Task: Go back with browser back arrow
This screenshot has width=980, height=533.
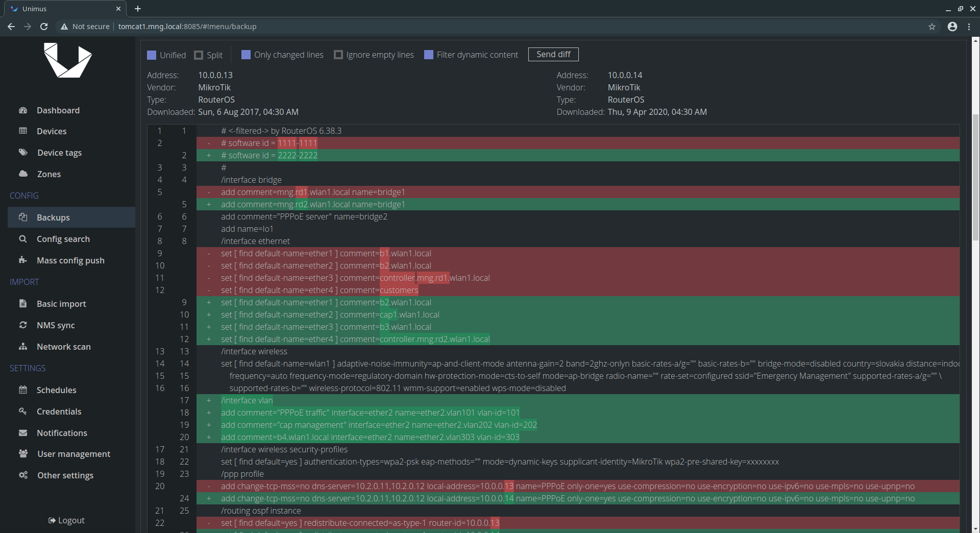Action: pyautogui.click(x=11, y=27)
